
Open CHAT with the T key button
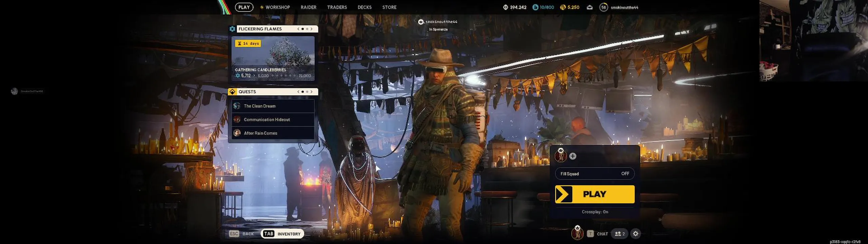pyautogui.click(x=597, y=234)
